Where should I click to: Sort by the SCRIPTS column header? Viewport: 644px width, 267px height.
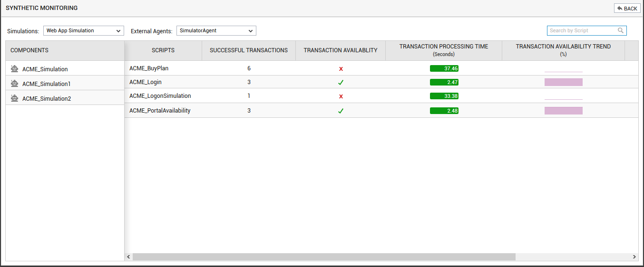click(x=163, y=50)
